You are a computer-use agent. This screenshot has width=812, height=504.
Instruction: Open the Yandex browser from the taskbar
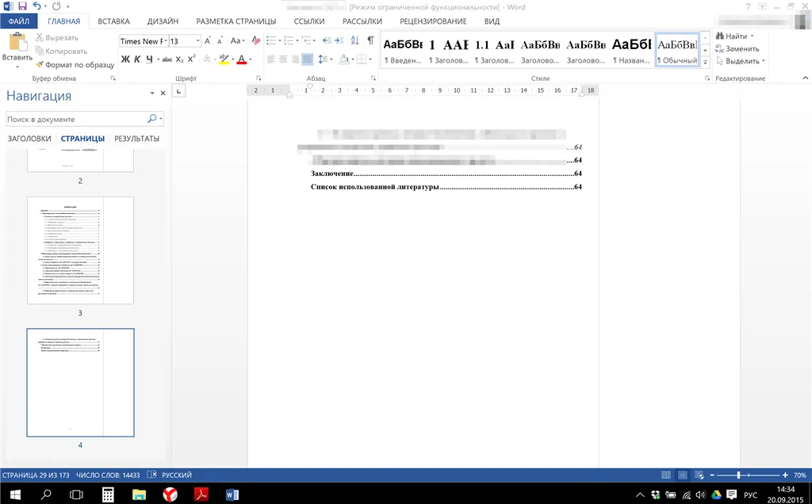pyautogui.click(x=170, y=494)
